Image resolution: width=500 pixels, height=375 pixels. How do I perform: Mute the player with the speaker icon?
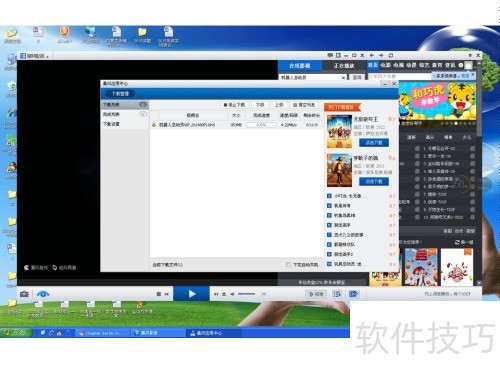pos(233,294)
